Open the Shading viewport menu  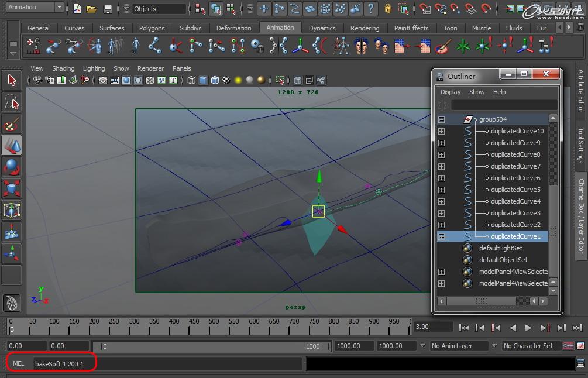pos(63,68)
